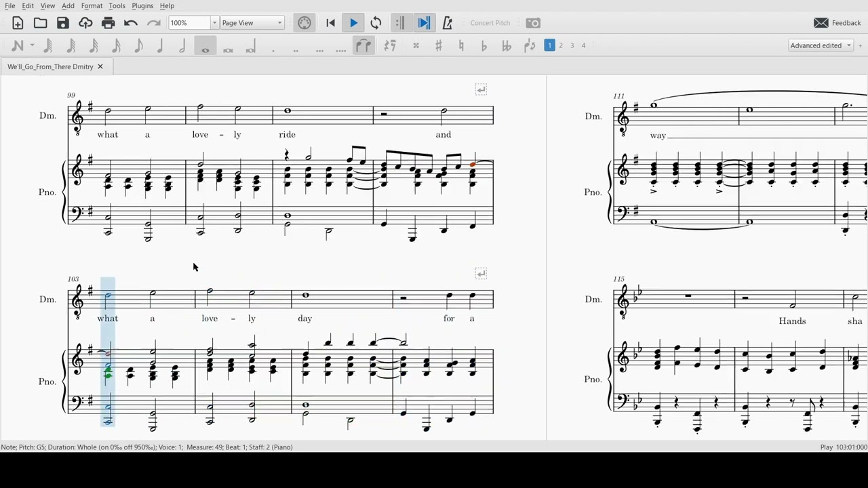The width and height of the screenshot is (868, 488).
Task: Select whole note duration
Action: coord(205,45)
